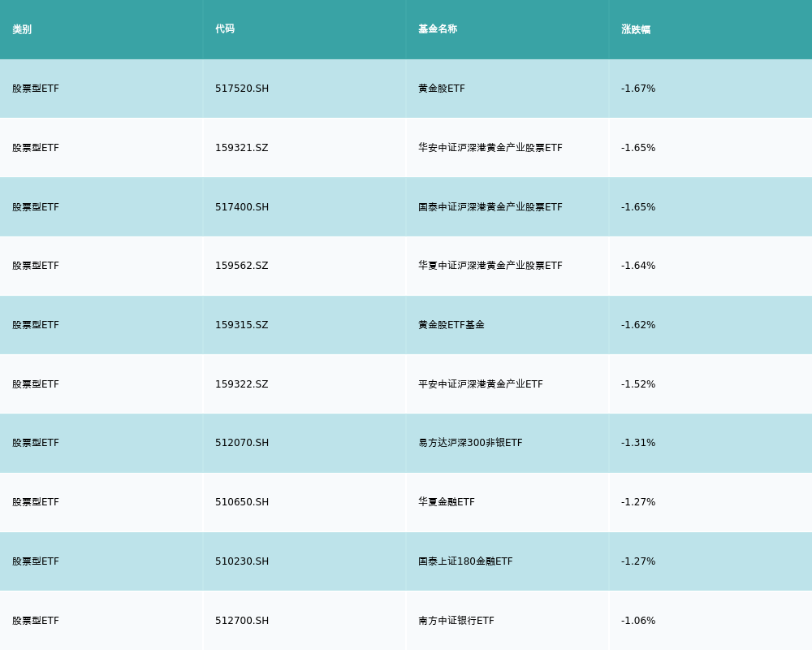Click 南方中证银行ETF
The image size is (812, 650).
(x=456, y=621)
